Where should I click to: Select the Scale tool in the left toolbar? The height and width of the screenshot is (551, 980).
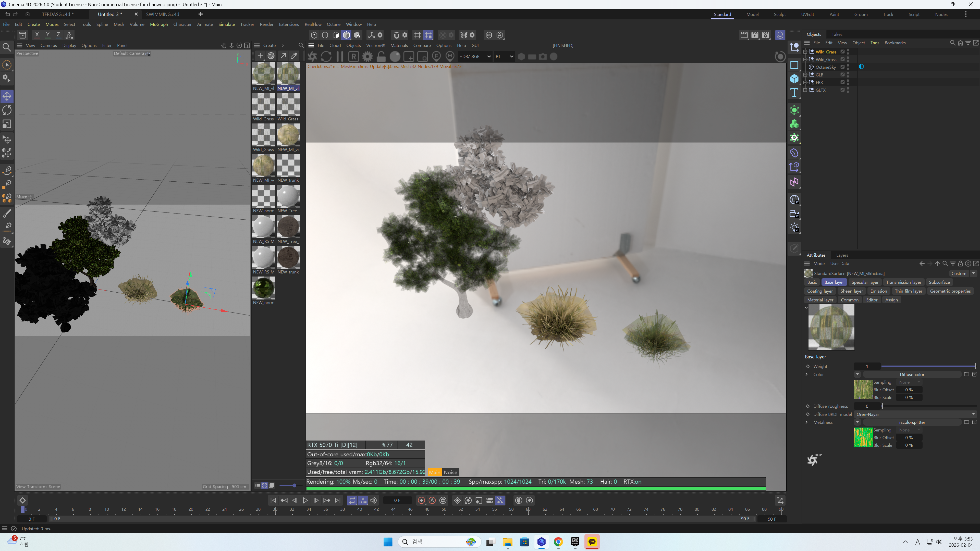tap(7, 124)
